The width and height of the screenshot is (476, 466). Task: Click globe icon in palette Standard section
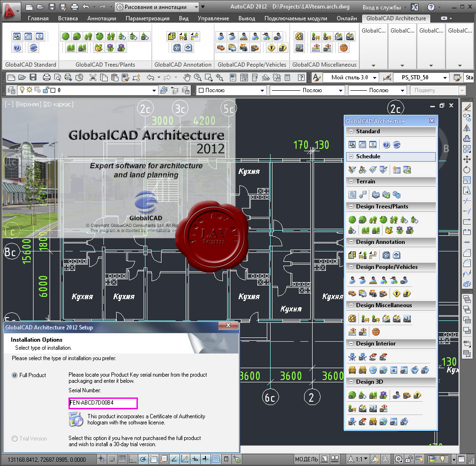tap(397, 145)
